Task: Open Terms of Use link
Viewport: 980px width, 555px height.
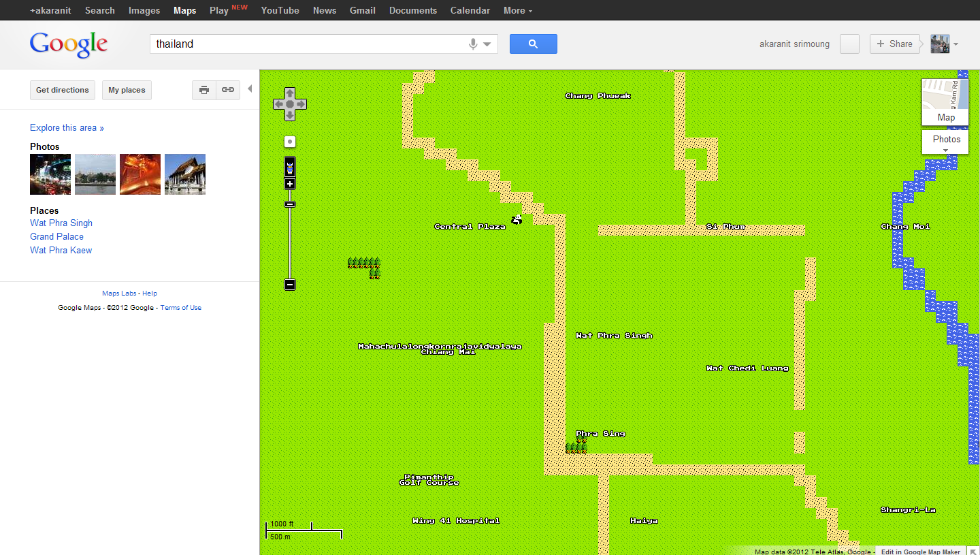Action: 181,308
